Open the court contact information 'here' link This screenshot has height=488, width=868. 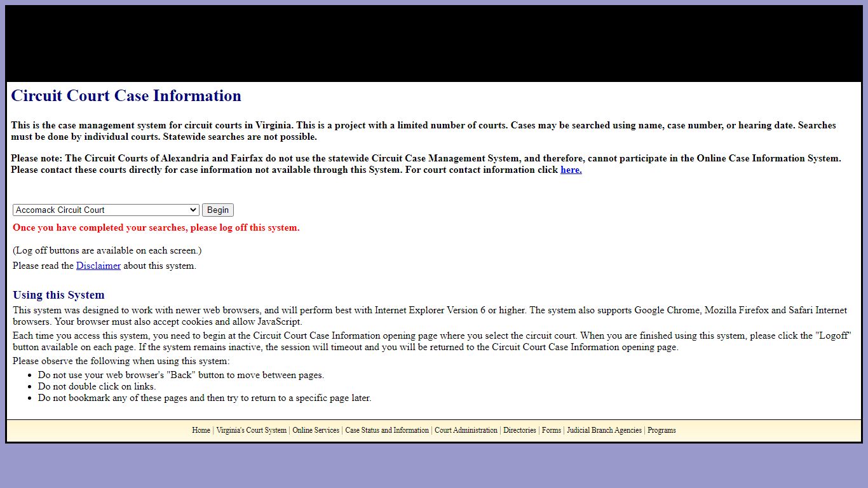click(x=571, y=170)
